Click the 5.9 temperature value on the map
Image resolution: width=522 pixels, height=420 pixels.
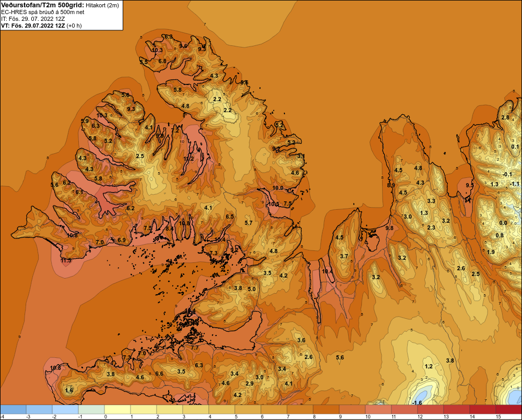(85, 121)
